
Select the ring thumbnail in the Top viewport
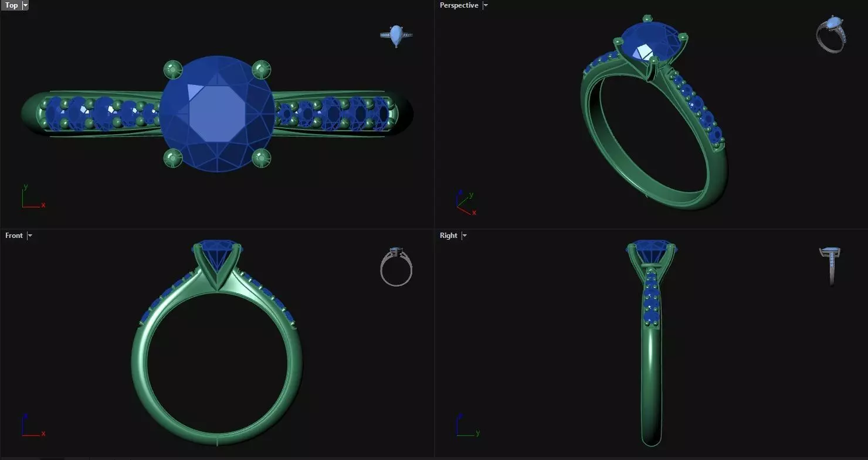coord(396,35)
